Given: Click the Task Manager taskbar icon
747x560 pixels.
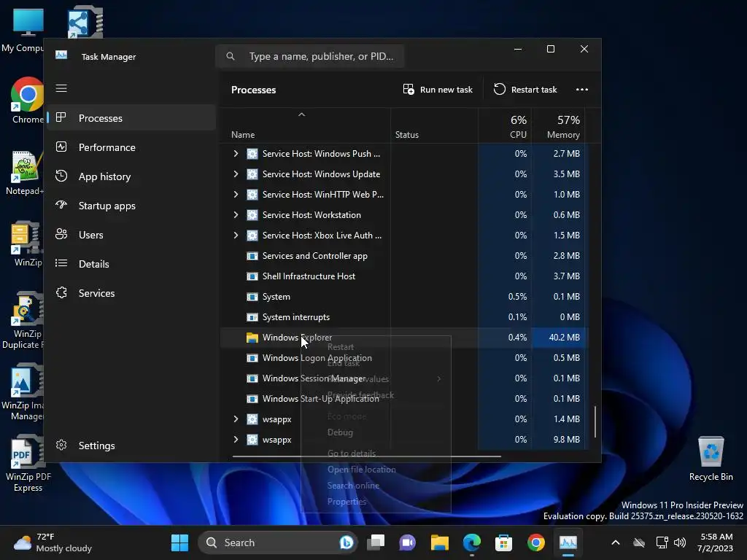Looking at the screenshot, I should [568, 542].
